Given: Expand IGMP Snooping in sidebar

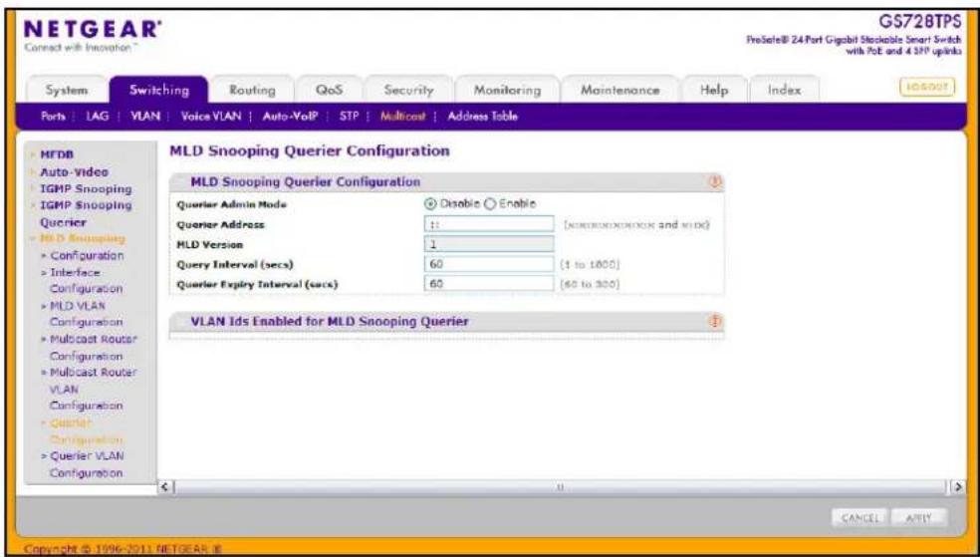Looking at the screenshot, I should (86, 188).
